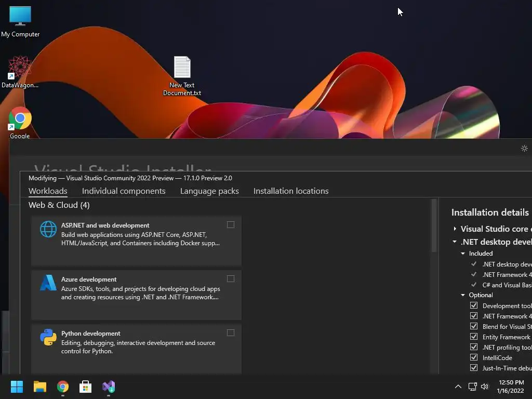532x399 pixels.
Task: Select the Azure development card title
Action: click(89, 279)
